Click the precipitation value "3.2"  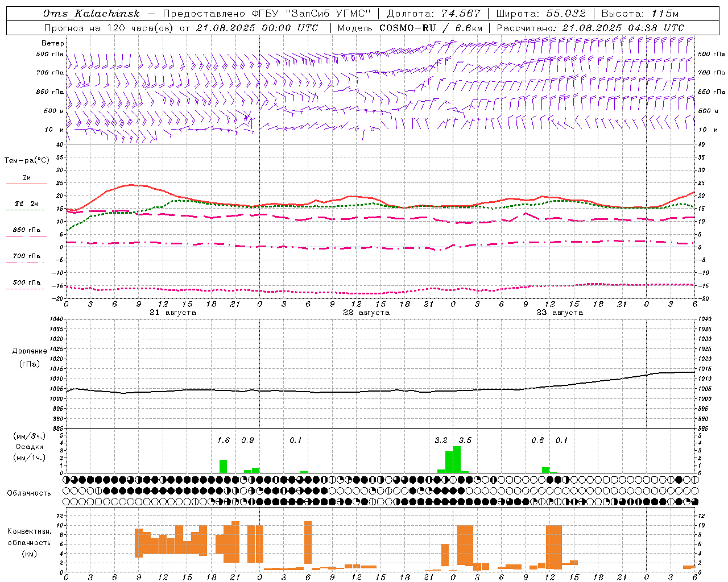441,440
